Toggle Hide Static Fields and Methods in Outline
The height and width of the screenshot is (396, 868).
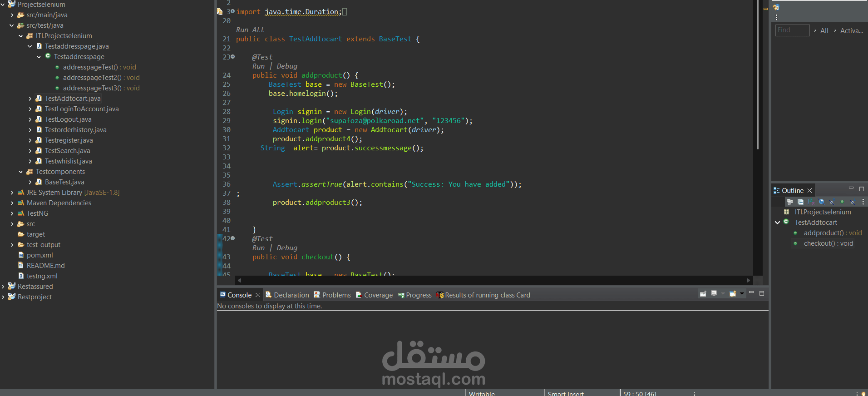(832, 202)
